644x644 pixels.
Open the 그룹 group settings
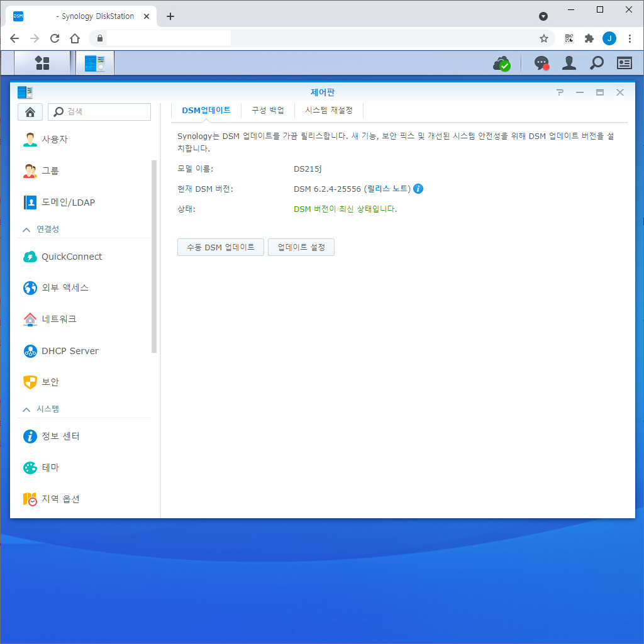pos(84,170)
